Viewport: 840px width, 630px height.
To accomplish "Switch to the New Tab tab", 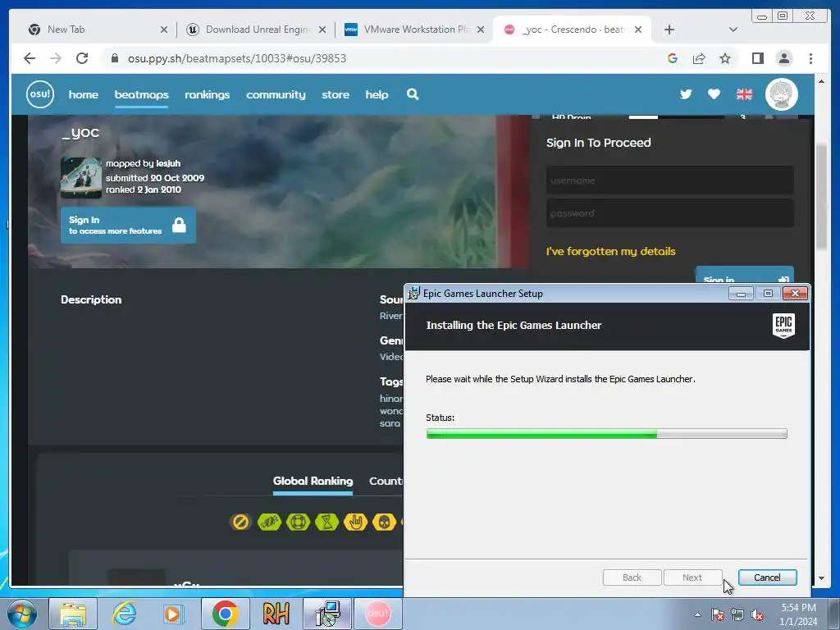I will coord(97,30).
